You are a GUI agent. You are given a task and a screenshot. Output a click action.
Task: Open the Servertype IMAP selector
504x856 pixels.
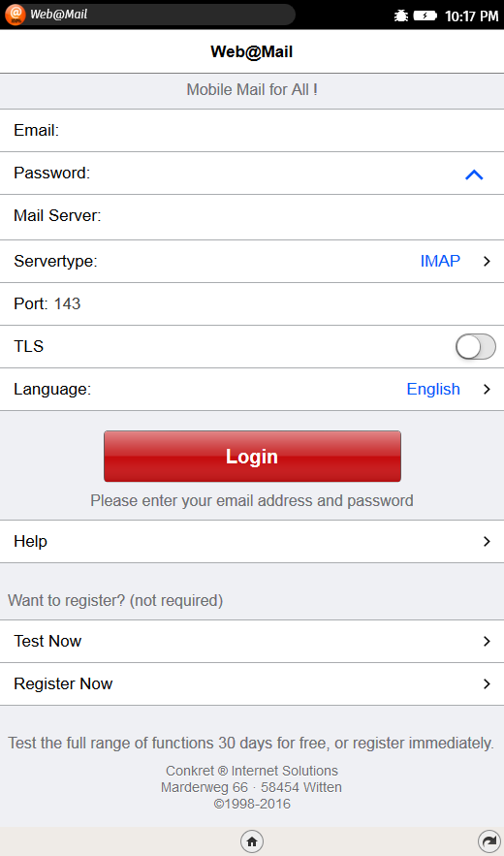pos(252,261)
